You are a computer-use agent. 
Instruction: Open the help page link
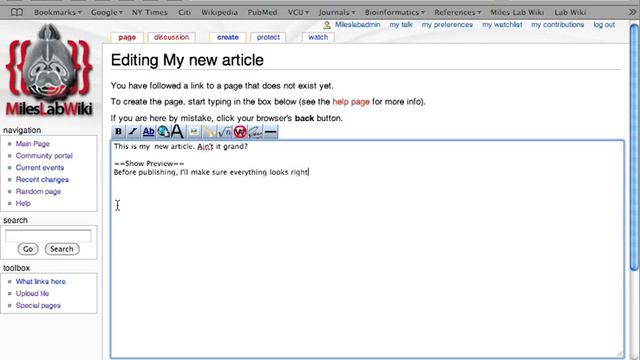(351, 102)
